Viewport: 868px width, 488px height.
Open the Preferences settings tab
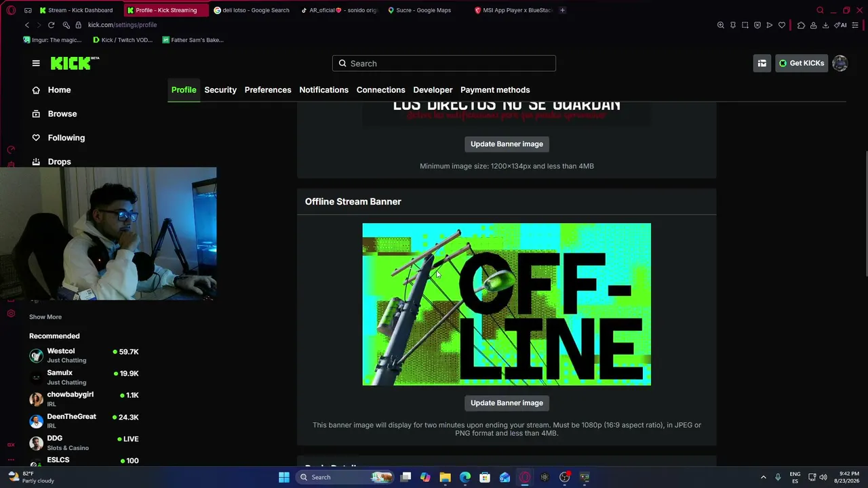(x=268, y=89)
